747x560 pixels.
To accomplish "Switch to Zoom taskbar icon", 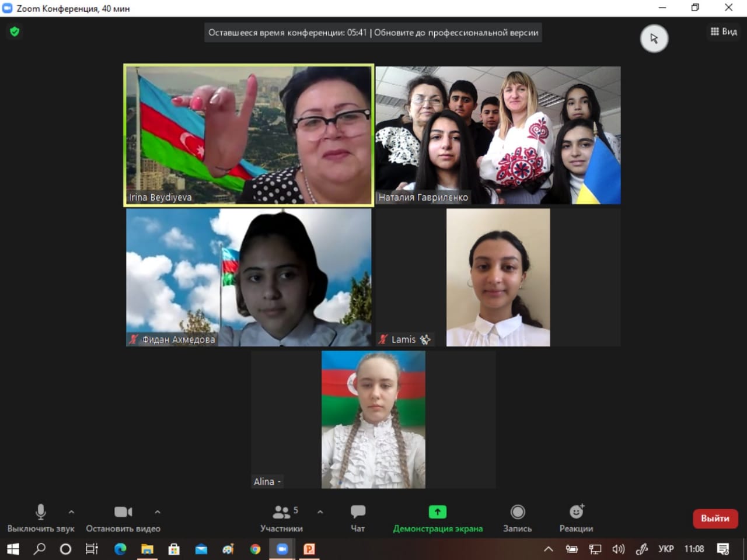I will coord(282,549).
